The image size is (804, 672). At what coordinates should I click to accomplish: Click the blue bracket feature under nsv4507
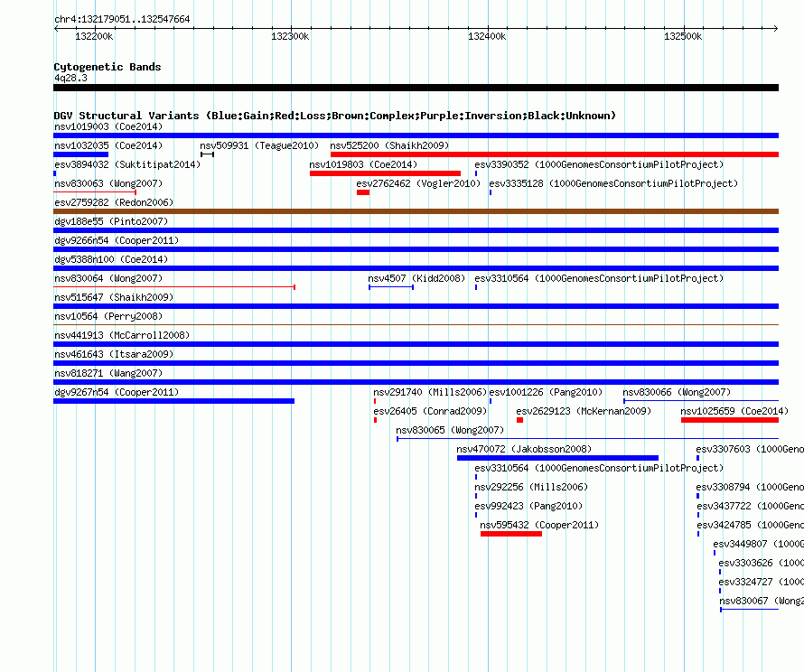(x=391, y=287)
